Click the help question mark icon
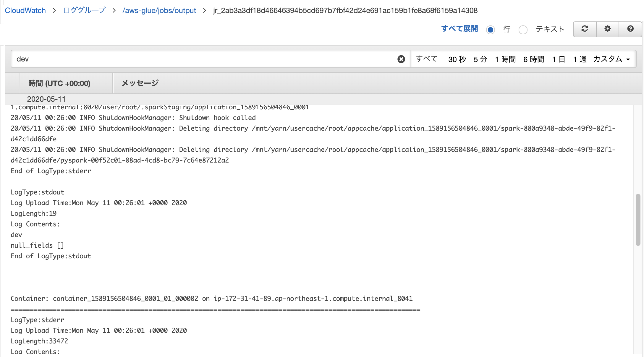Viewport: 644px width, 357px height. click(630, 29)
